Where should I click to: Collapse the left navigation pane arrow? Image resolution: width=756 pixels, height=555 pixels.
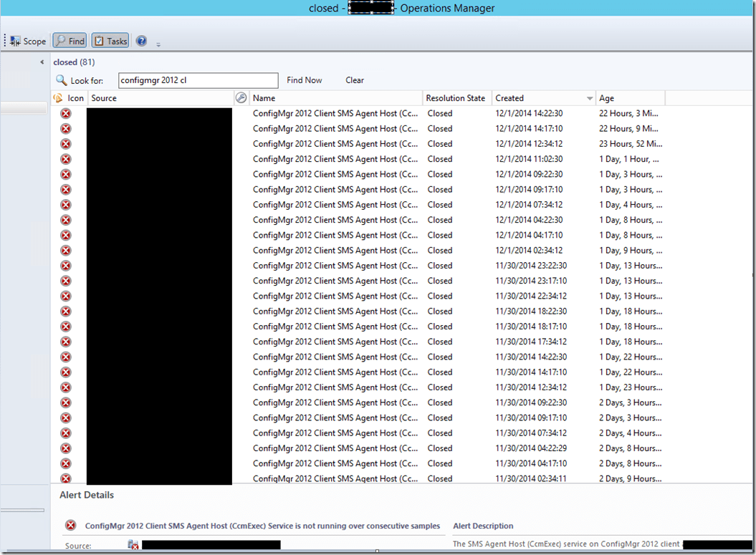pyautogui.click(x=42, y=62)
